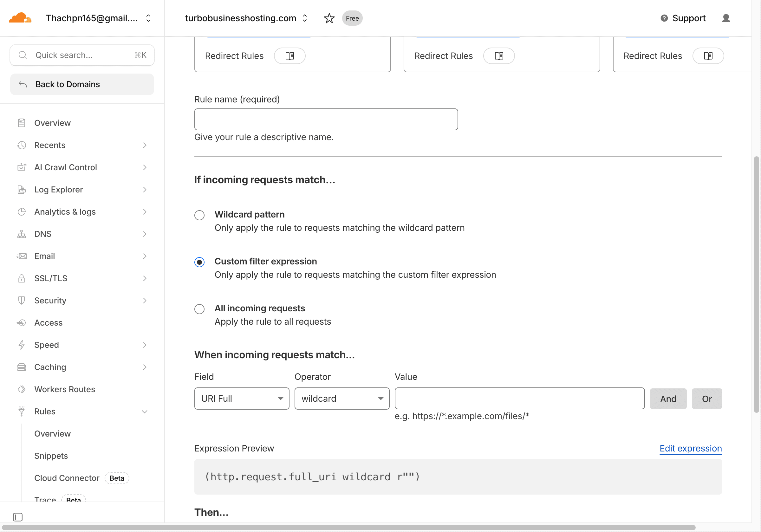Click the Rule name input field
This screenshot has width=761, height=532.
click(x=326, y=119)
